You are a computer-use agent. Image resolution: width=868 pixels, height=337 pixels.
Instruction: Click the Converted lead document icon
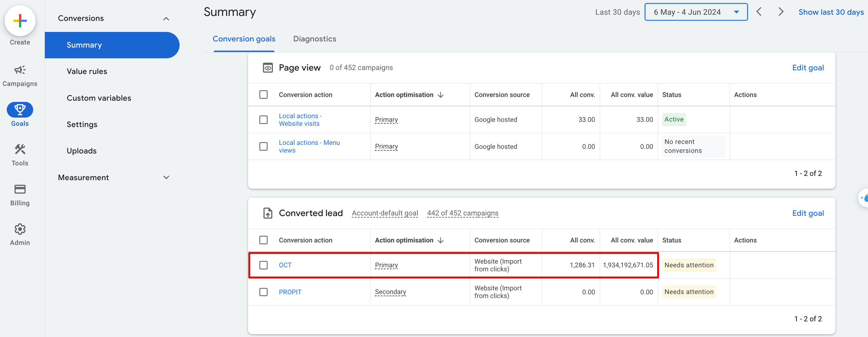pyautogui.click(x=268, y=213)
